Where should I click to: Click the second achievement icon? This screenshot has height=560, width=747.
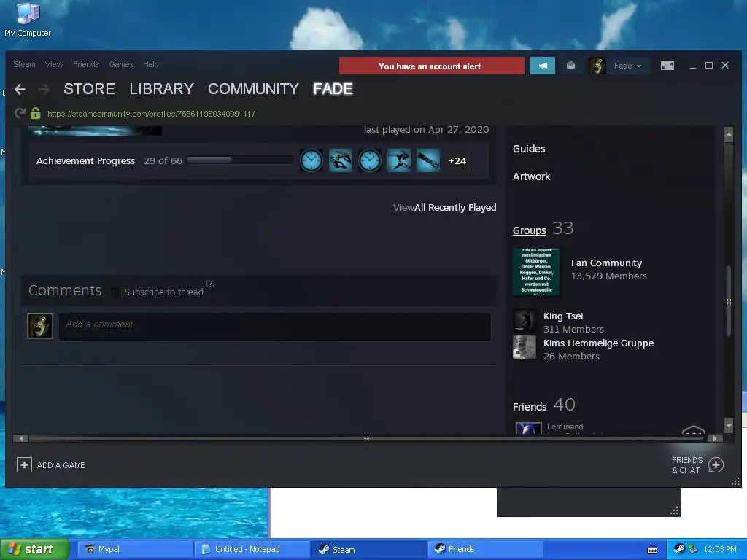click(341, 160)
